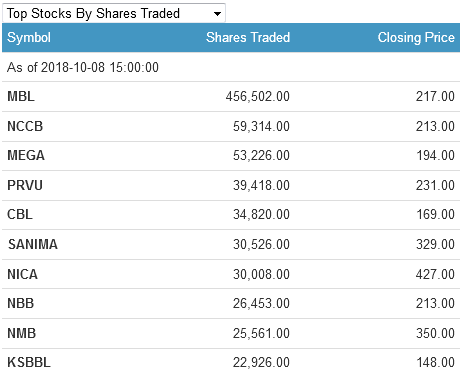Click SANIMA closing price 329.00
The width and height of the screenshot is (461, 371).
(x=435, y=244)
